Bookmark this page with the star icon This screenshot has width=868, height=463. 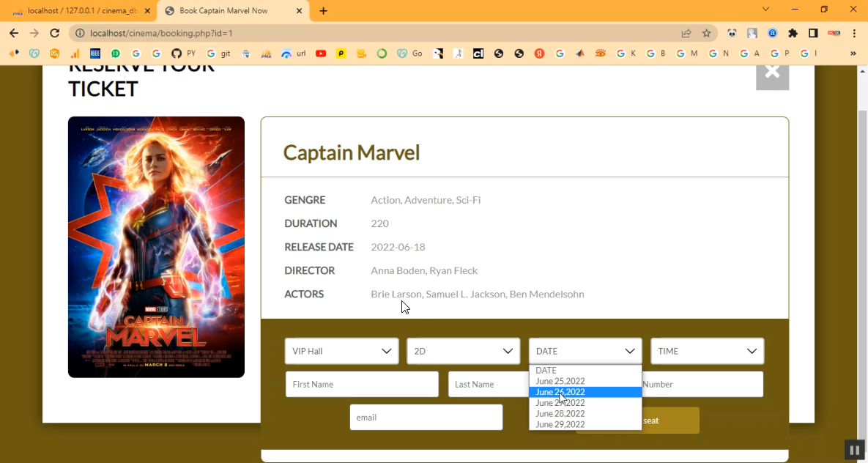706,33
